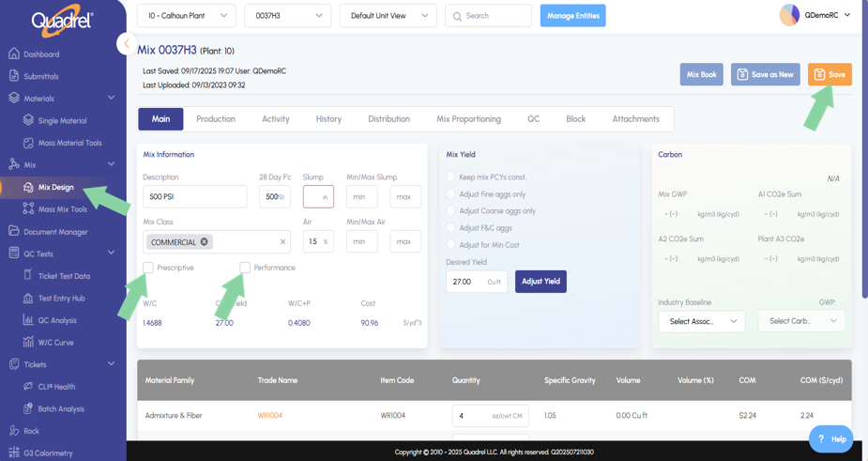Open Ticket Test Data

[64, 276]
